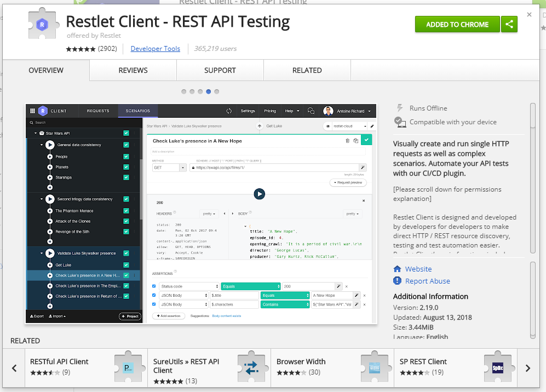Click the Report Abuse warning icon
This screenshot has height=392, width=546.
click(397, 281)
